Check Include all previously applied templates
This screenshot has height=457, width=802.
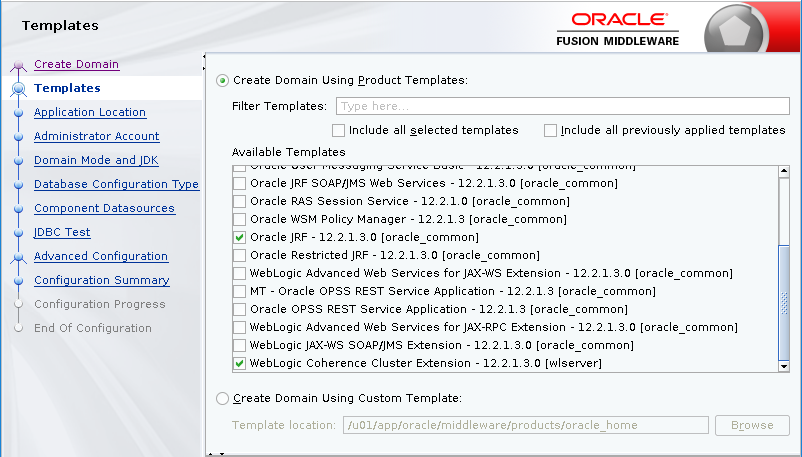coord(550,130)
